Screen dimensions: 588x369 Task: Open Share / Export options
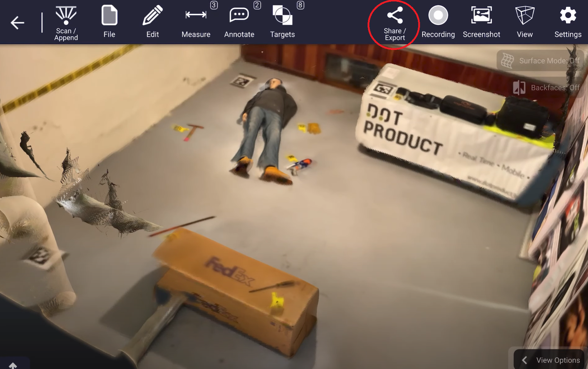pyautogui.click(x=395, y=24)
